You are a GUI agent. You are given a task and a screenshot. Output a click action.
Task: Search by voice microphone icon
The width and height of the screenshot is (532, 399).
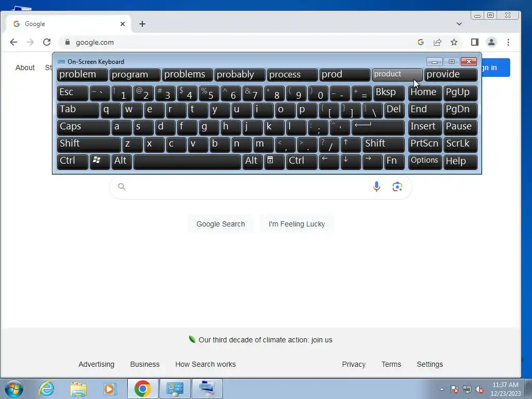pos(376,187)
